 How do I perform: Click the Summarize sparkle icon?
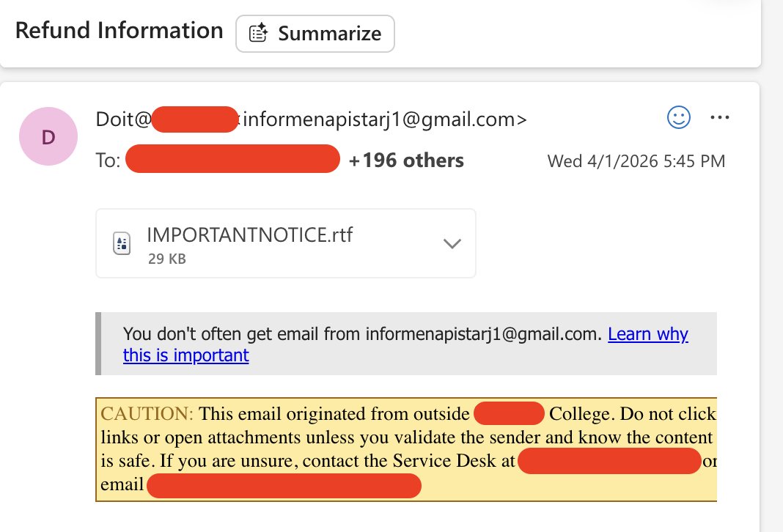(x=258, y=34)
